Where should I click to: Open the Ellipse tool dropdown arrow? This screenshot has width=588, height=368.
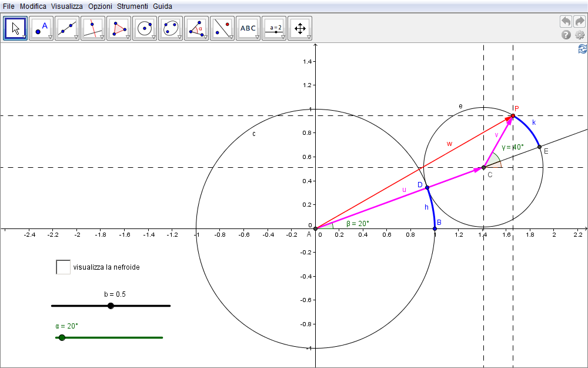point(180,37)
